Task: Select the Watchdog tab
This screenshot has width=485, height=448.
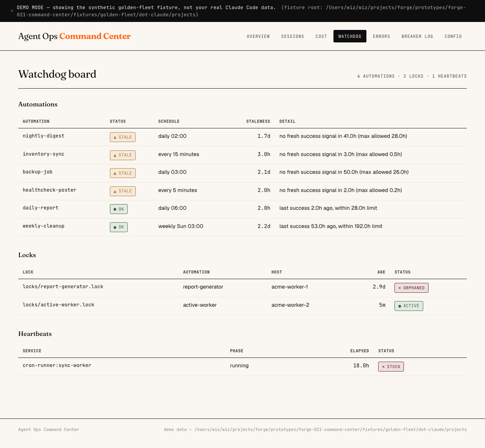Action: tap(350, 36)
